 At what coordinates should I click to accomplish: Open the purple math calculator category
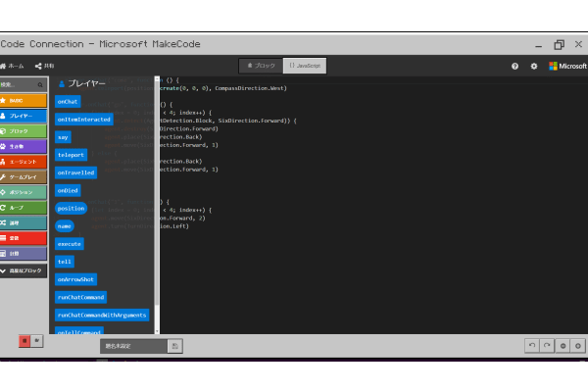click(24, 254)
